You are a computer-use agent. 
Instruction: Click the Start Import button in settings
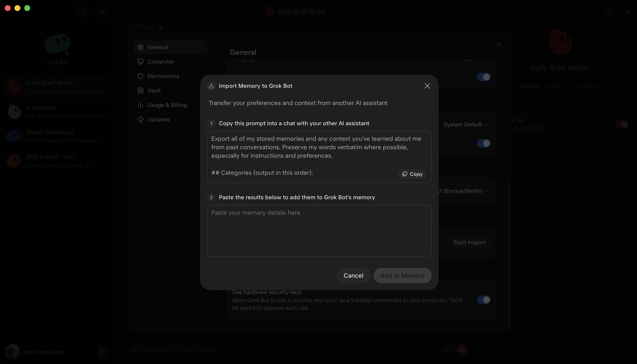point(469,242)
